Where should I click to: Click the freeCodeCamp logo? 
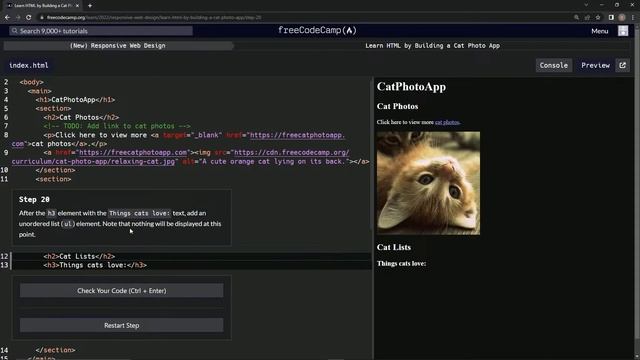point(317,31)
